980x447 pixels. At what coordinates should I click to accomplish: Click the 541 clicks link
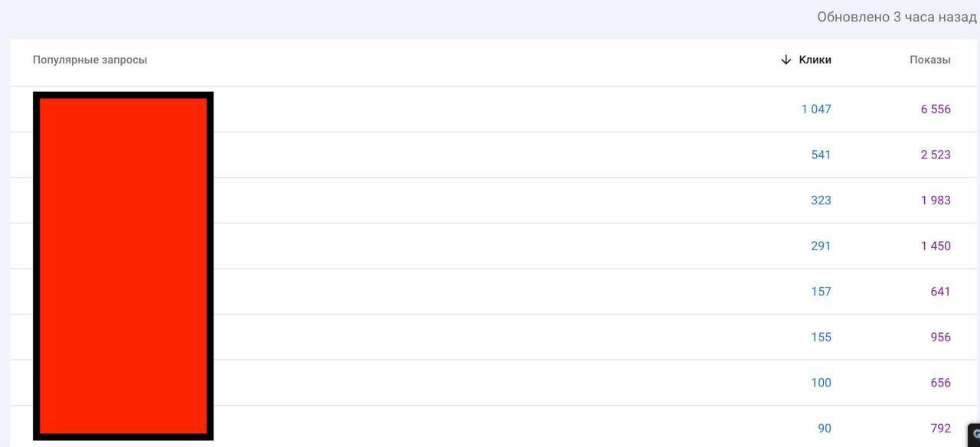point(821,155)
